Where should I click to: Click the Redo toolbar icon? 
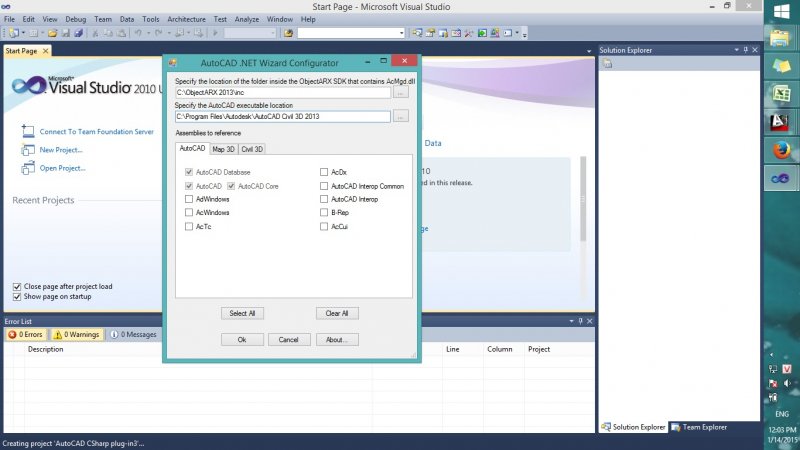159,33
